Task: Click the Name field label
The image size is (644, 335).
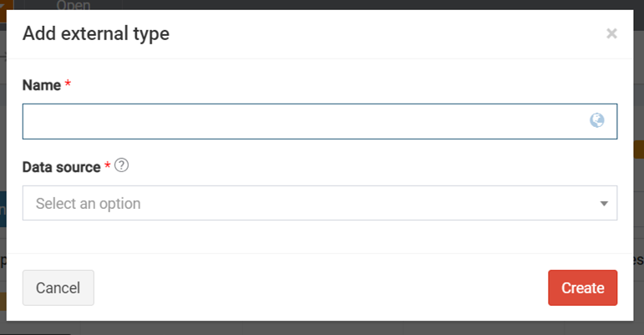Action: [x=42, y=84]
